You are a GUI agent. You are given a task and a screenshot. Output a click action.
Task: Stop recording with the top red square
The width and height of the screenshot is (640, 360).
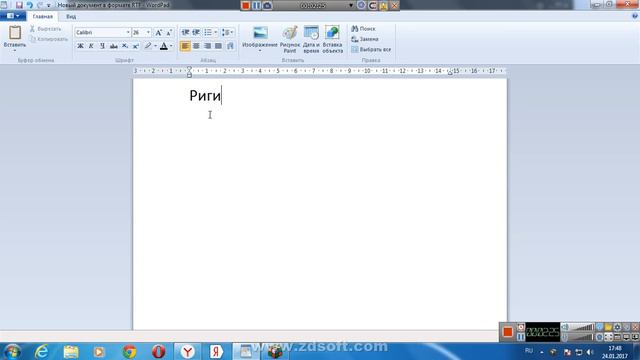245,5
